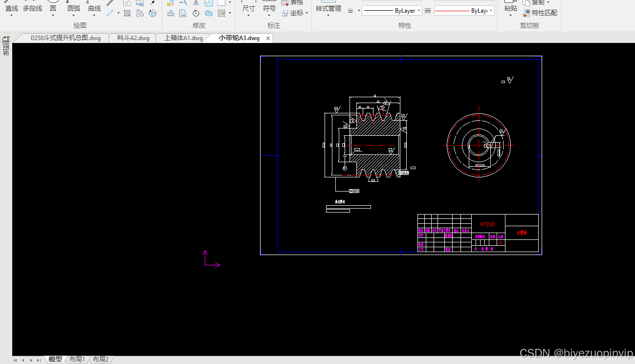Click the 粘贴 paste button
635x364 pixels.
tap(510, 8)
